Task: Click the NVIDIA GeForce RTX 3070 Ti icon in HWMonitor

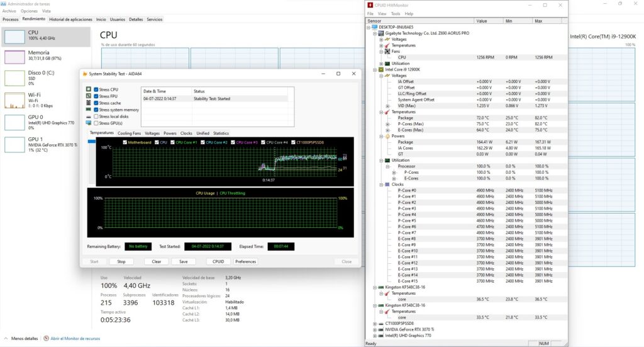Action: click(x=381, y=329)
